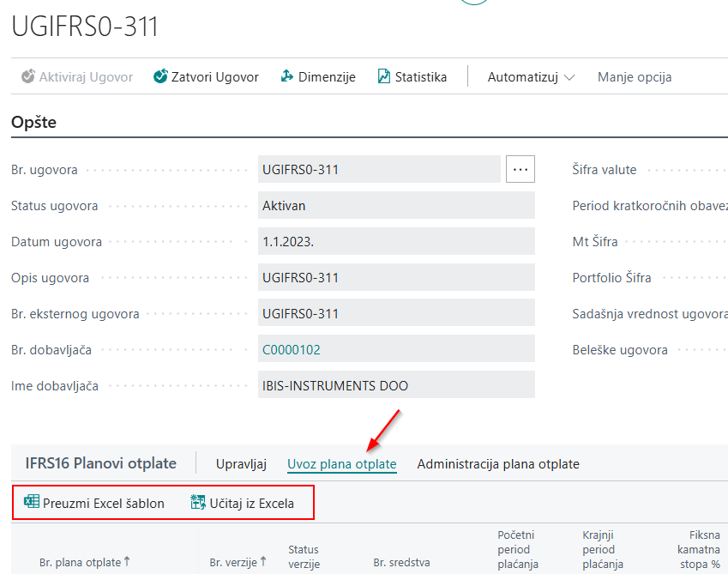Expand the Automatizuj dropdown
The width and height of the screenshot is (728, 574).
[x=531, y=77]
